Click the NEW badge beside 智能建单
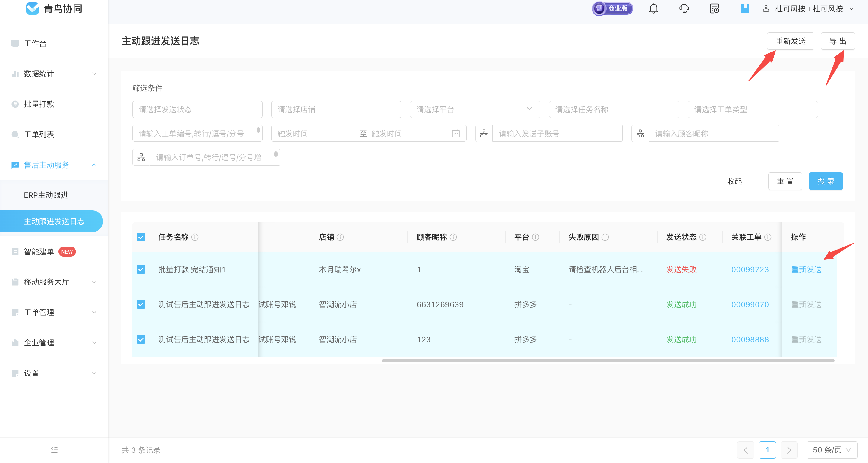This screenshot has width=868, height=463. click(x=67, y=252)
